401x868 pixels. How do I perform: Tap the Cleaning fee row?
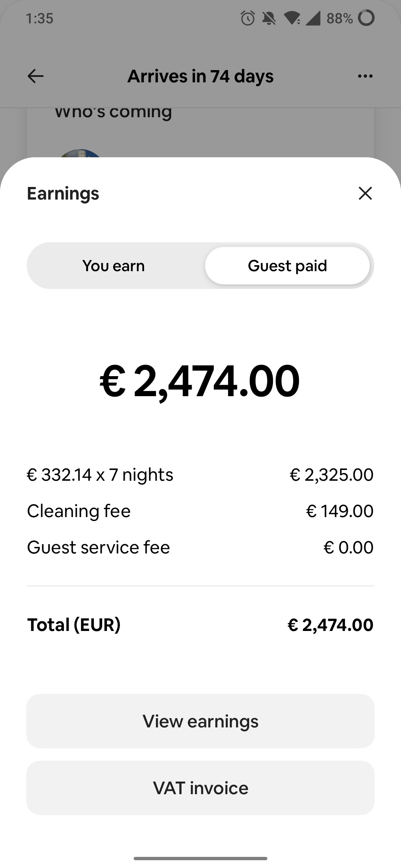tap(200, 511)
